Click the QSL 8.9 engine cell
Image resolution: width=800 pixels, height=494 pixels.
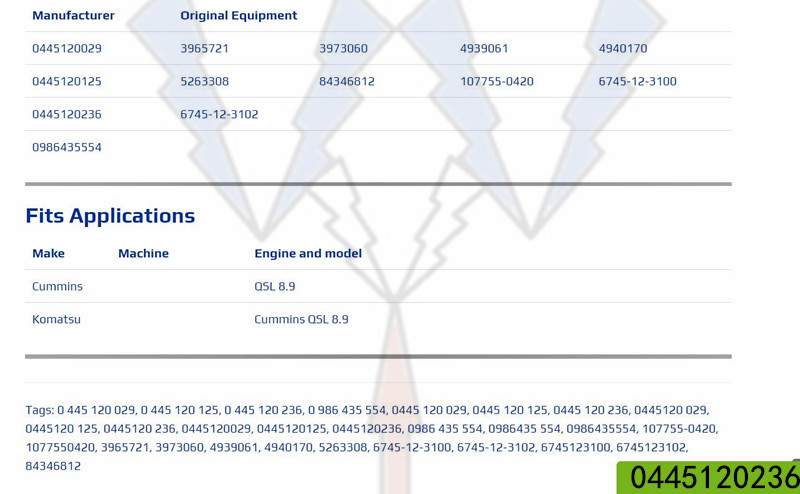coord(275,286)
